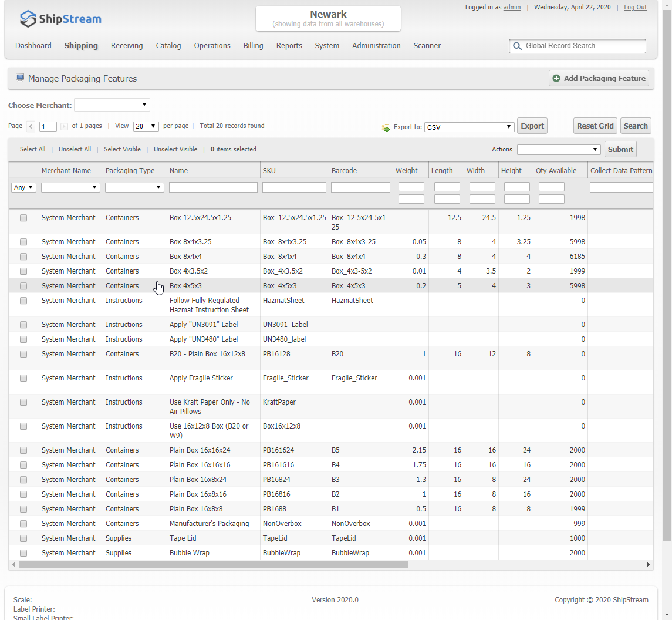Click Select All above the grid
Image resolution: width=672 pixels, height=620 pixels.
point(32,149)
